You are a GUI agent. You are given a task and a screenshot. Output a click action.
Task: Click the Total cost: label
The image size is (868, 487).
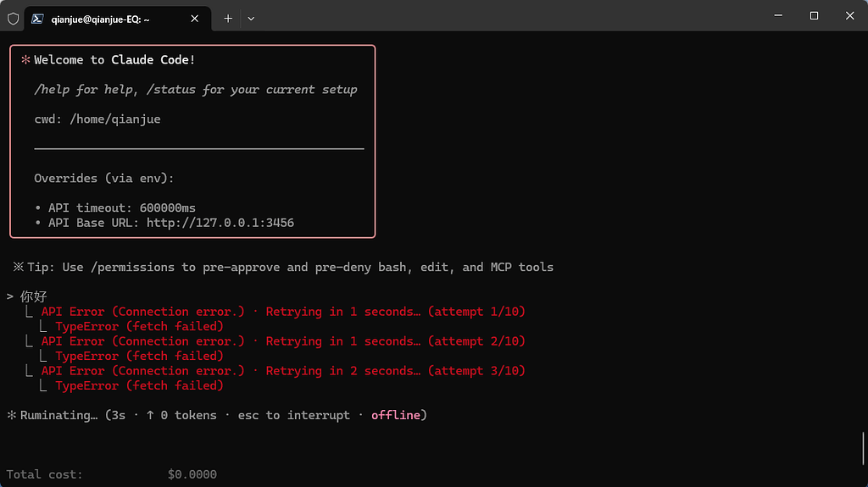44,474
